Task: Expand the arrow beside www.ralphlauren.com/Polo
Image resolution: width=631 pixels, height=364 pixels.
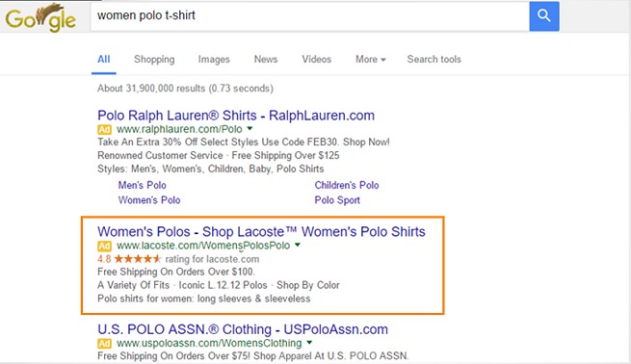Action: (x=250, y=129)
